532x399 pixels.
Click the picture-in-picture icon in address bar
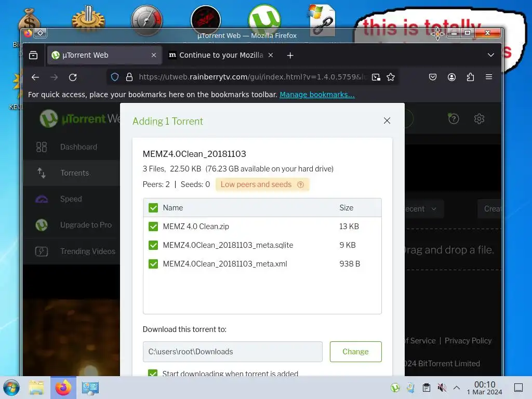point(376,77)
